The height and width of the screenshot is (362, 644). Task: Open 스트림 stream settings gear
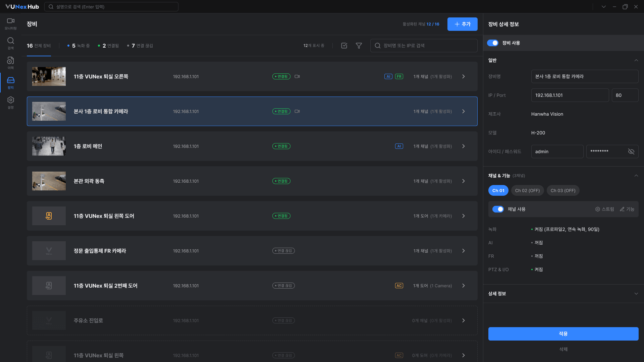coord(605,209)
